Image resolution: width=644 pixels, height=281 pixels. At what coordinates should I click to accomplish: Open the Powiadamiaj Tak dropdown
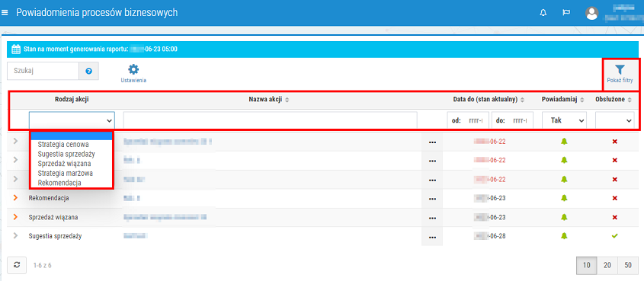564,120
